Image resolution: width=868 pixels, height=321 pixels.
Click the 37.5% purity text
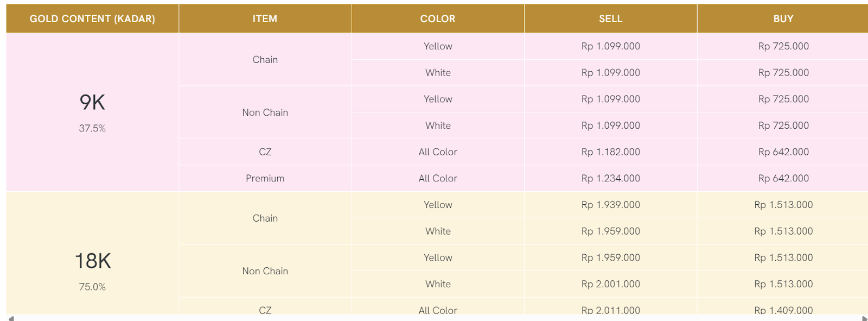tap(92, 129)
